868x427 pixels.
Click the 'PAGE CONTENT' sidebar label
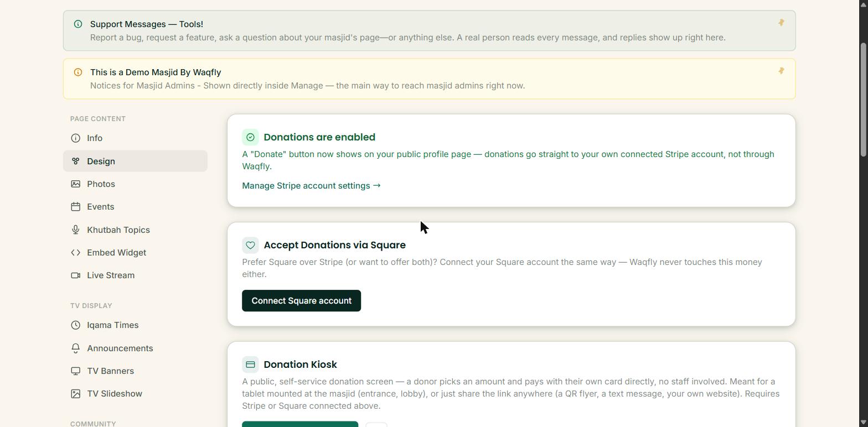tap(98, 118)
